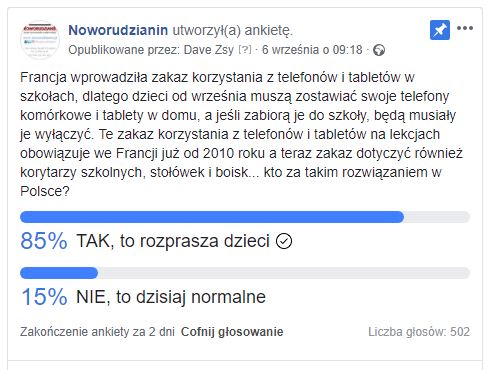Open the three-dot post options menu
The height and width of the screenshot is (370, 488).
coord(465,28)
